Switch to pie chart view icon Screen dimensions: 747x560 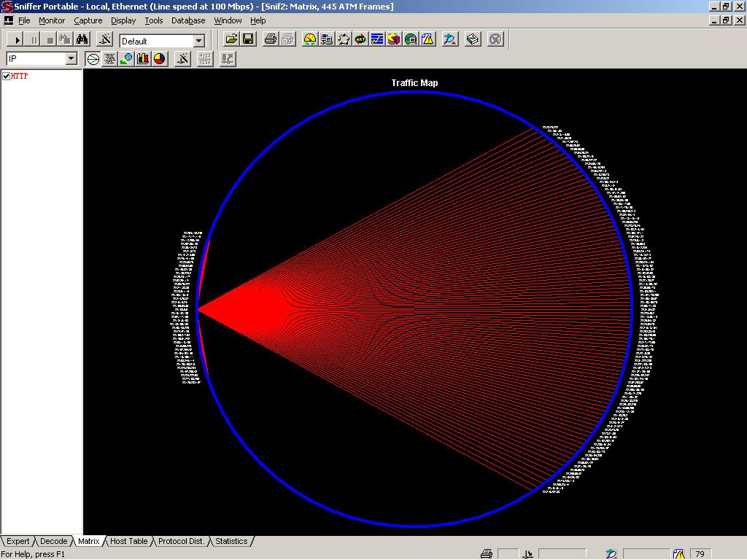coord(160,59)
